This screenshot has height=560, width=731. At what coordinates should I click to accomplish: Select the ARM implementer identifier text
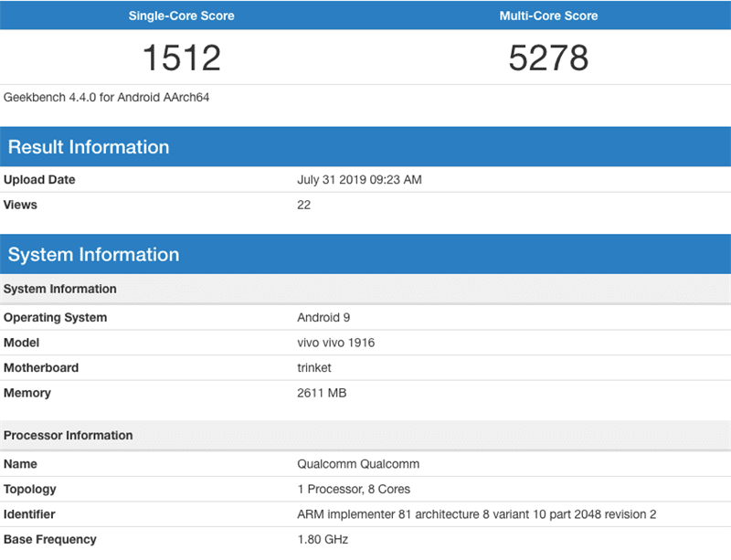pos(476,514)
